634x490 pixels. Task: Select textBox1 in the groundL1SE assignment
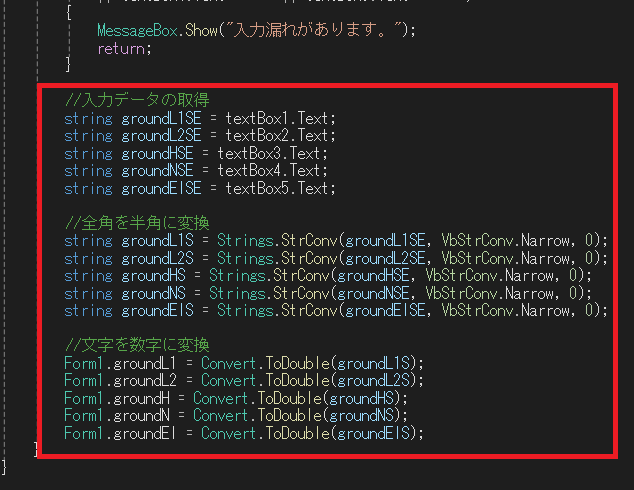pos(260,118)
